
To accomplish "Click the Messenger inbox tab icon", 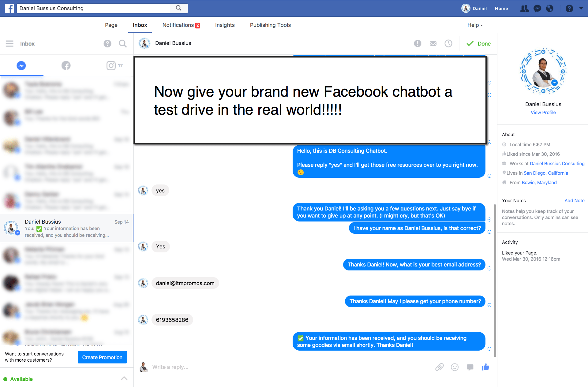I will (x=21, y=65).
